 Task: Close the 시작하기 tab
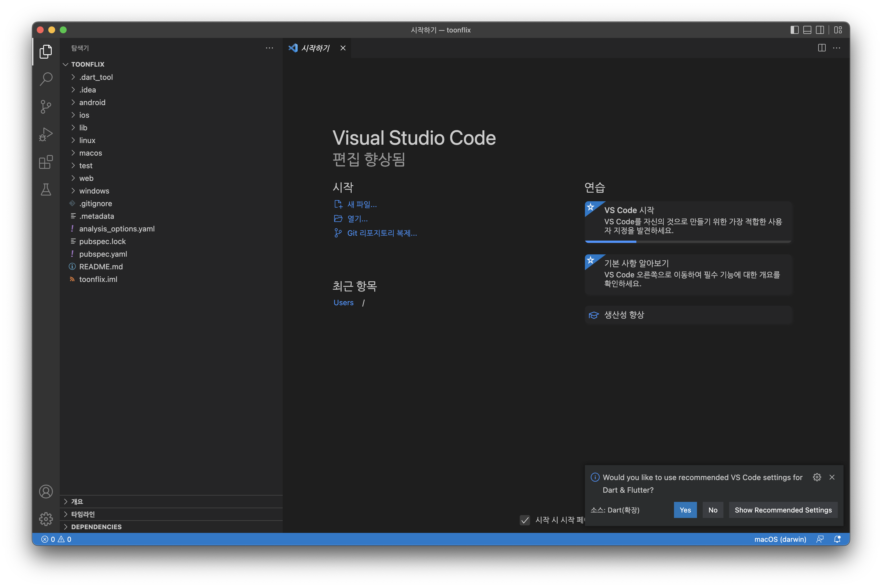click(x=343, y=48)
